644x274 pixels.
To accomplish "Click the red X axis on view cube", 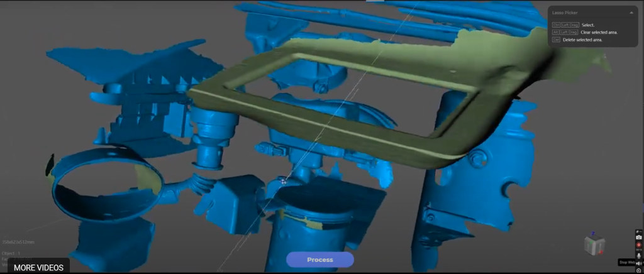I will 602,251.
